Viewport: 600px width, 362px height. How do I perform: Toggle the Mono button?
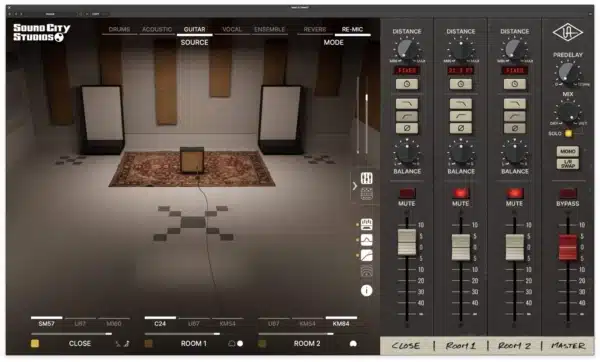(568, 151)
